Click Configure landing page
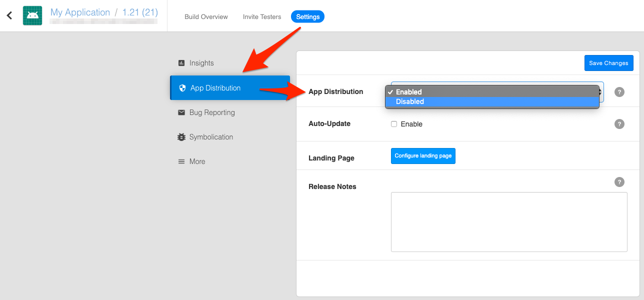 point(423,155)
